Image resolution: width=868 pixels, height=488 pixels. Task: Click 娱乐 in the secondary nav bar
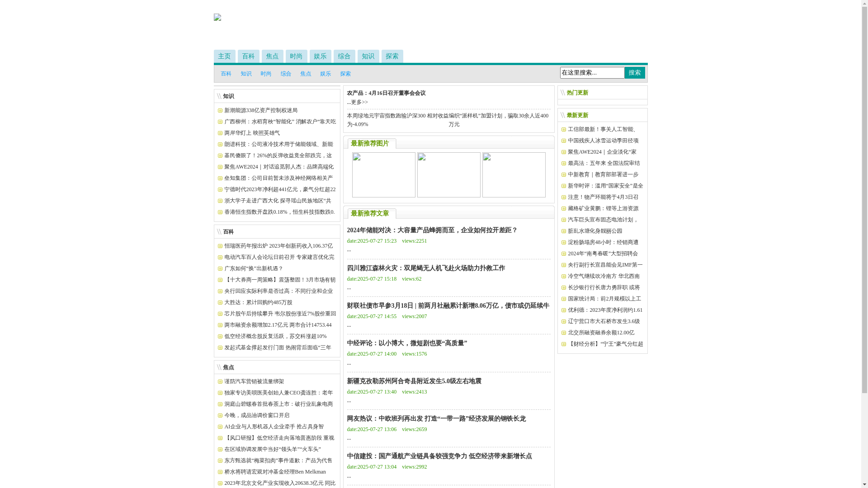point(325,74)
